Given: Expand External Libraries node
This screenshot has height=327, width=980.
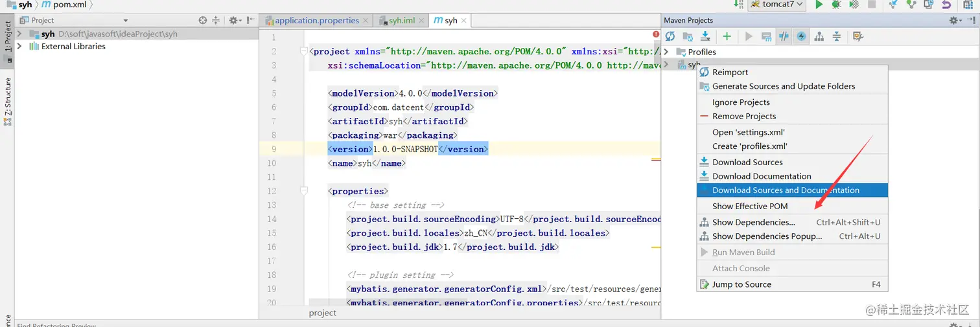Looking at the screenshot, I should [x=19, y=47].
